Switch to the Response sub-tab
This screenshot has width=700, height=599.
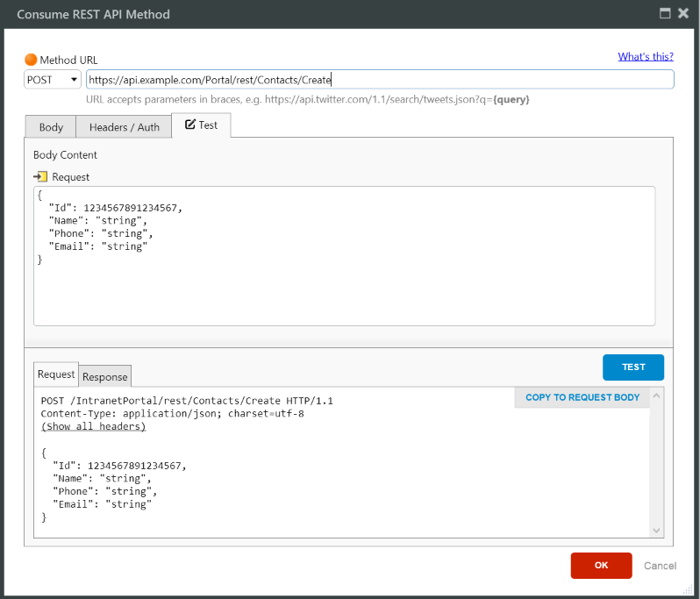point(105,377)
